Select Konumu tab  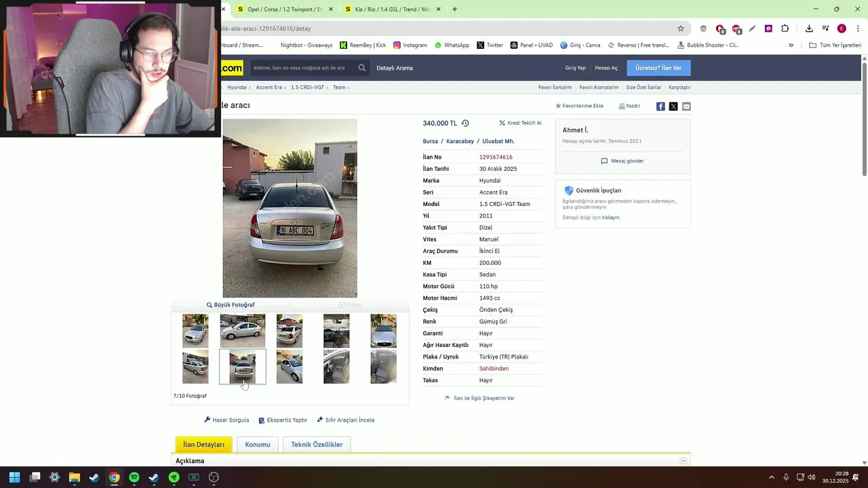(258, 445)
